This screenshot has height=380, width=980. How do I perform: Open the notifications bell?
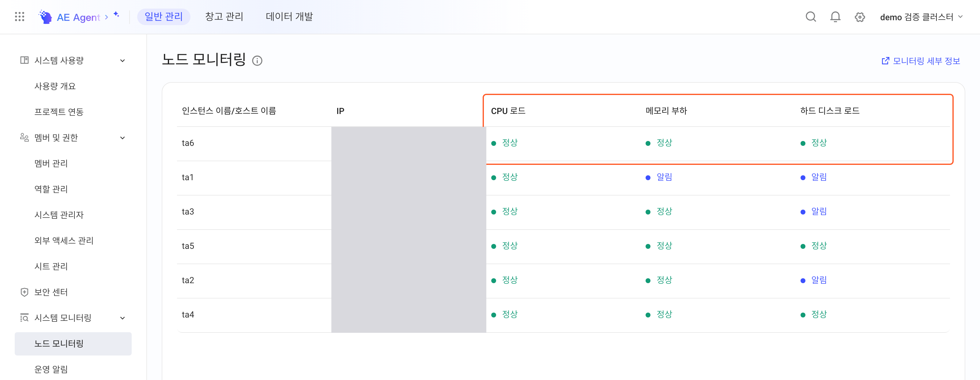click(x=835, y=17)
